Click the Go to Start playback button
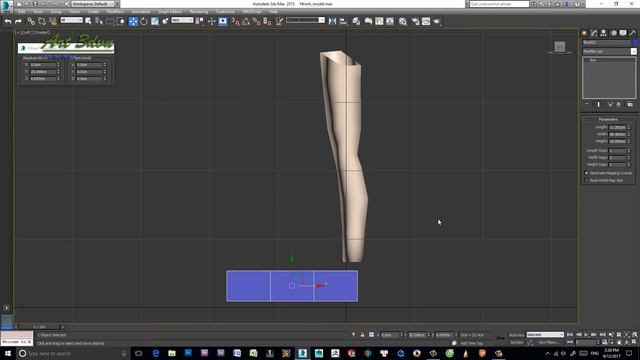 pos(570,335)
